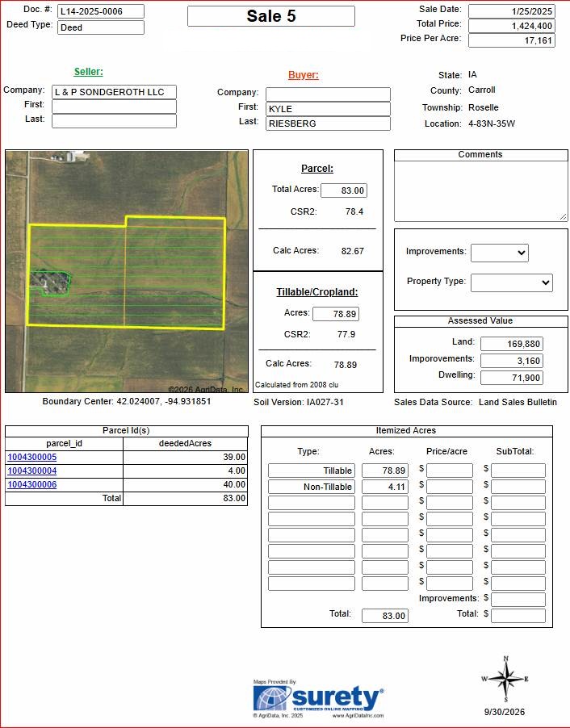Click the Assessed Improvements value field
The width and height of the screenshot is (570, 728).
512,361
